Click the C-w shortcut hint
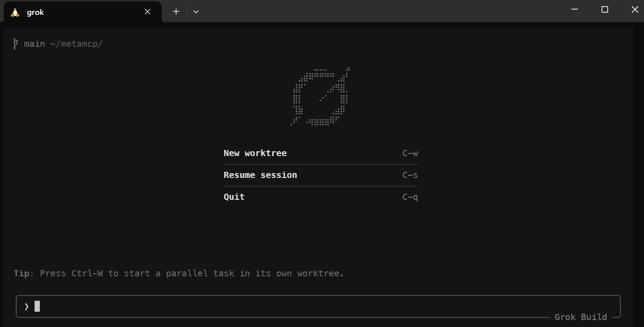 [410, 153]
